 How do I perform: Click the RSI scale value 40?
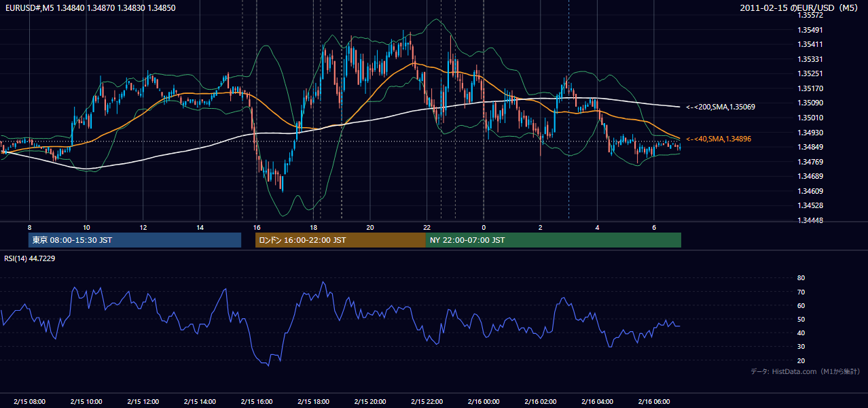click(x=801, y=333)
